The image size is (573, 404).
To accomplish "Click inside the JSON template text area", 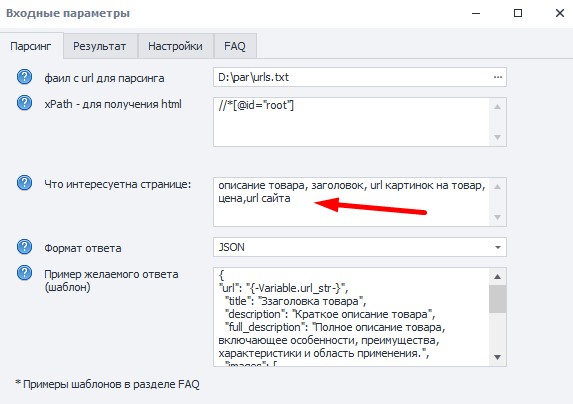I will (352, 317).
